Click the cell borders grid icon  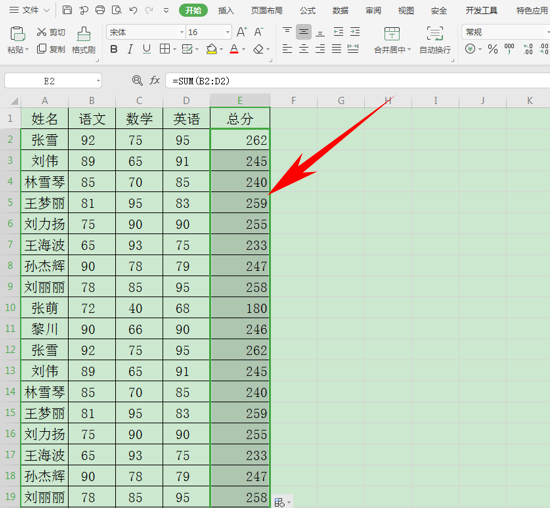[x=165, y=49]
